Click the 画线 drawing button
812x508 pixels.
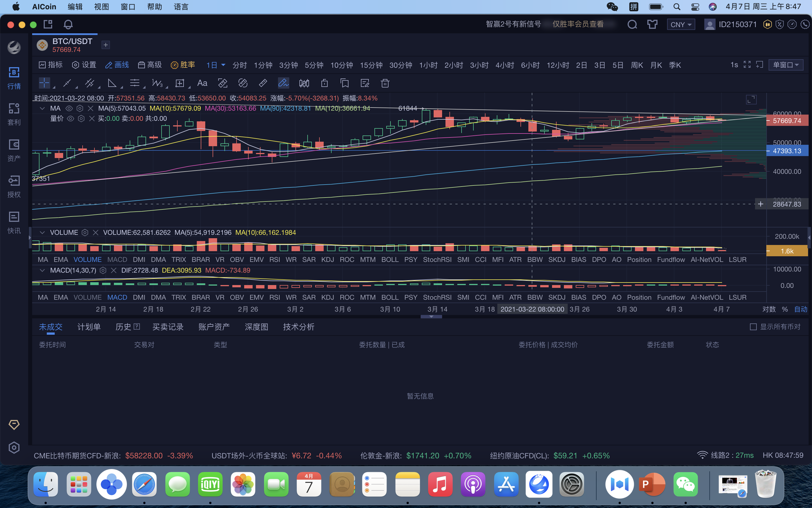pyautogui.click(x=117, y=65)
